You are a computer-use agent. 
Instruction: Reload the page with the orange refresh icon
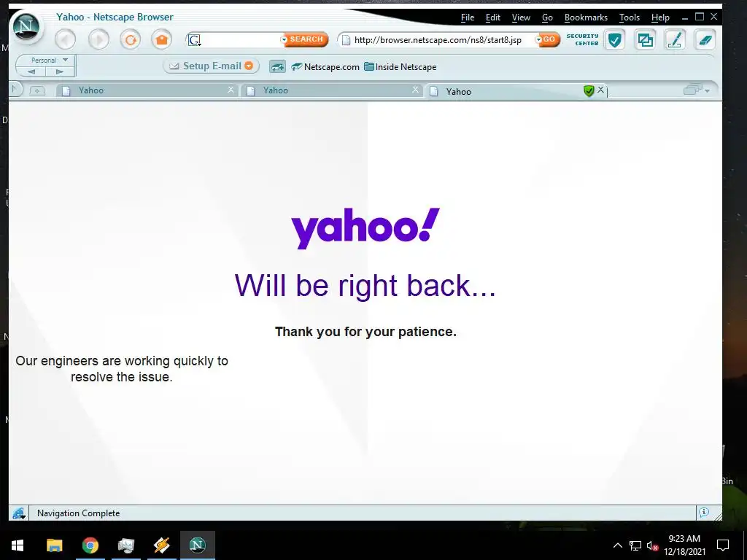(131, 39)
